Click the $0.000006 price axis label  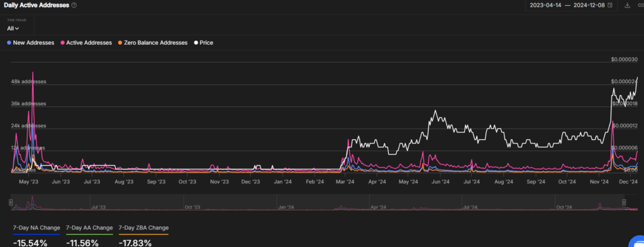coord(625,148)
